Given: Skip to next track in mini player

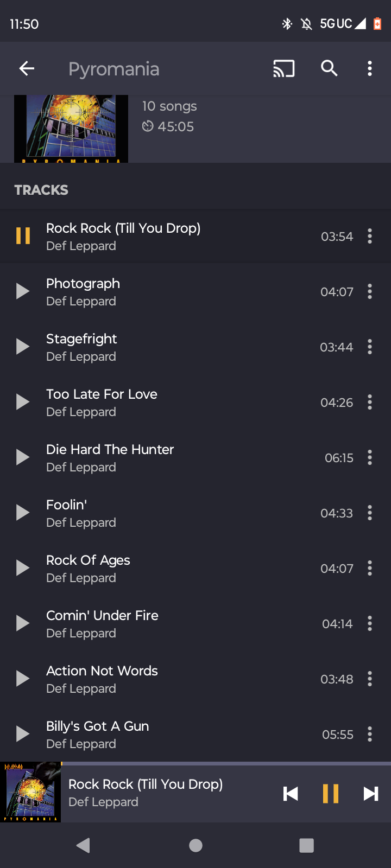Looking at the screenshot, I should [x=370, y=794].
